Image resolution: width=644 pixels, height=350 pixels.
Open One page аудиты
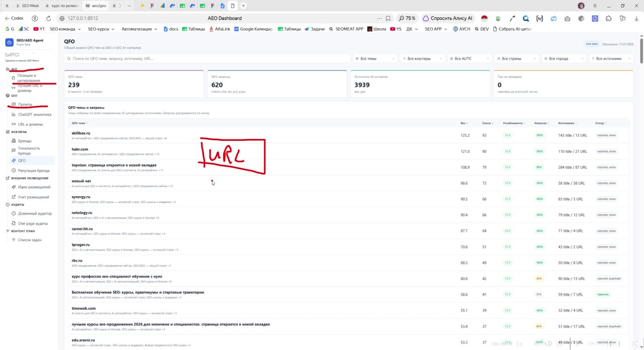[33, 223]
